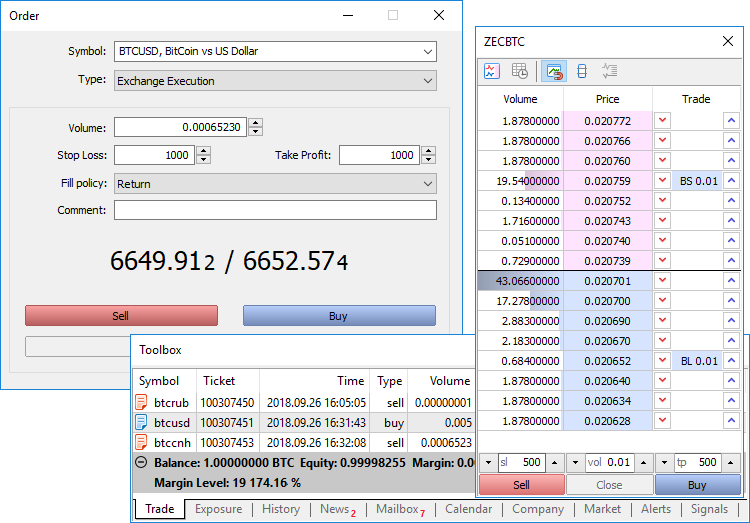Click blue buy arrow at price 0.020759
The height and width of the screenshot is (523, 750).
pyautogui.click(x=731, y=181)
